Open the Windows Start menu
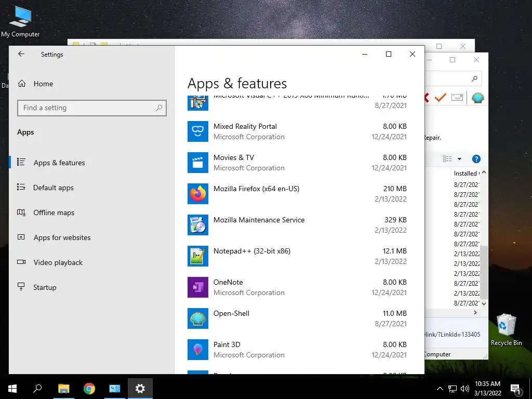The height and width of the screenshot is (399, 532). (12, 389)
